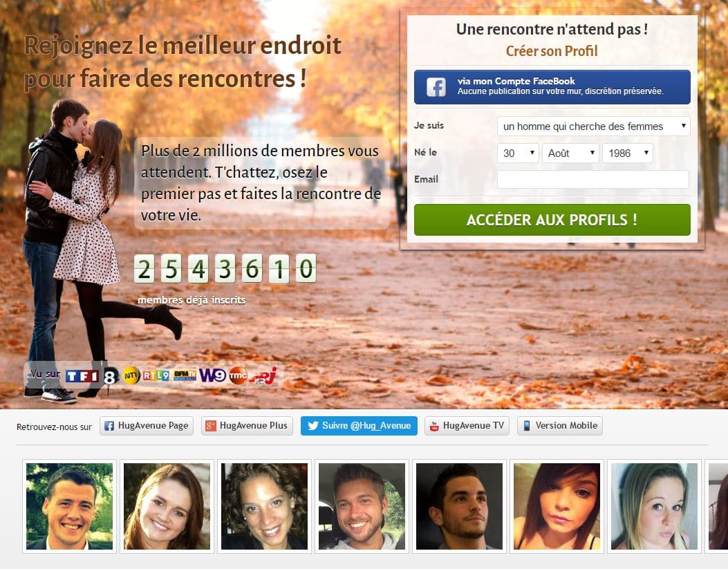The image size is (728, 569).
Task: Click the phone icon on Version Mobile
Action: pos(527,426)
